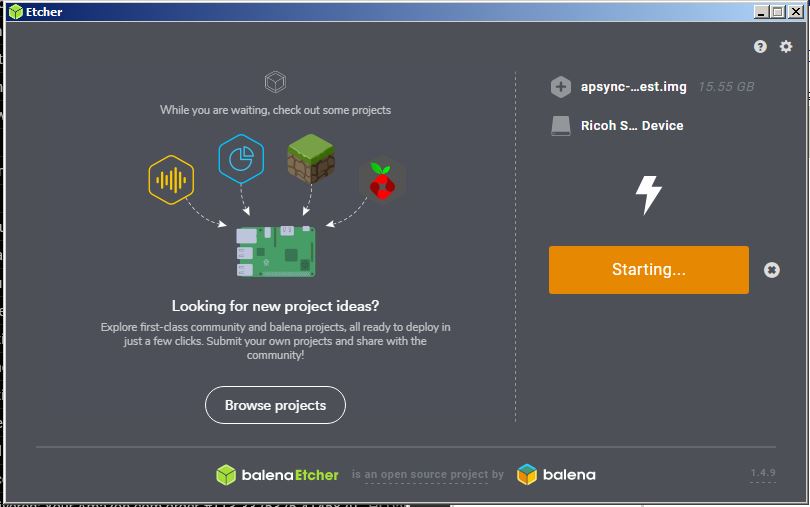Click the apsync-...est.img file name

click(x=633, y=87)
